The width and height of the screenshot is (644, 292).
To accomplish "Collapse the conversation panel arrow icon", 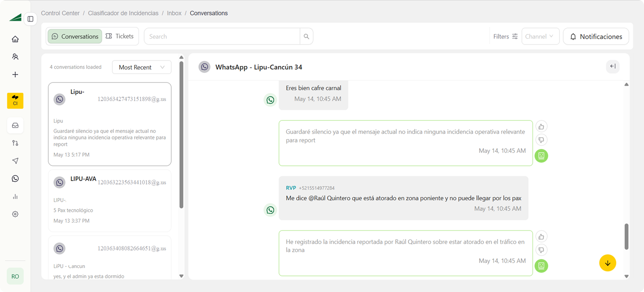I will [613, 66].
